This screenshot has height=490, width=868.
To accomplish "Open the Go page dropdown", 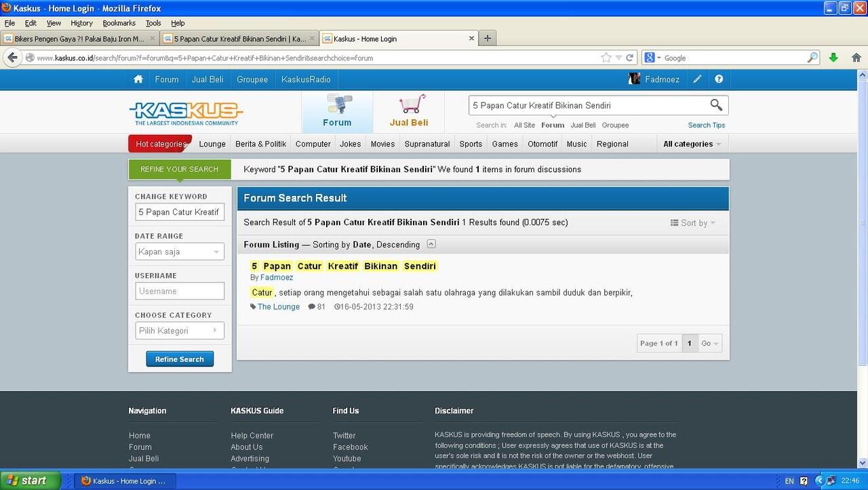I will [x=710, y=344].
